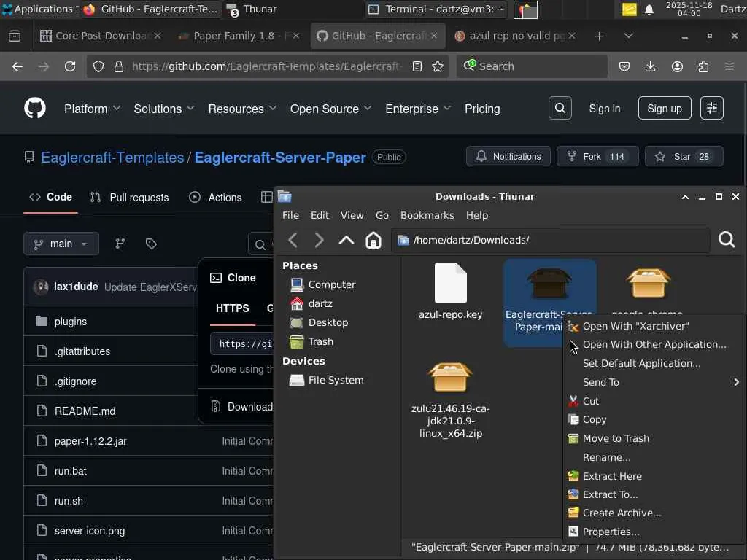This screenshot has height=560, width=747.
Task: Open Thunar search magnifier
Action: point(727,239)
